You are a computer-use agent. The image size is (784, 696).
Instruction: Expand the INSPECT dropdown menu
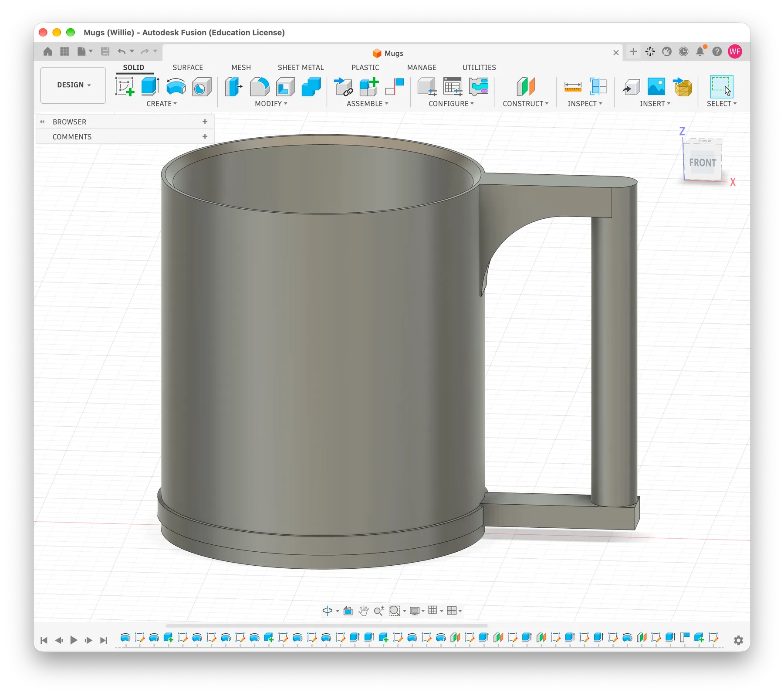pyautogui.click(x=585, y=104)
